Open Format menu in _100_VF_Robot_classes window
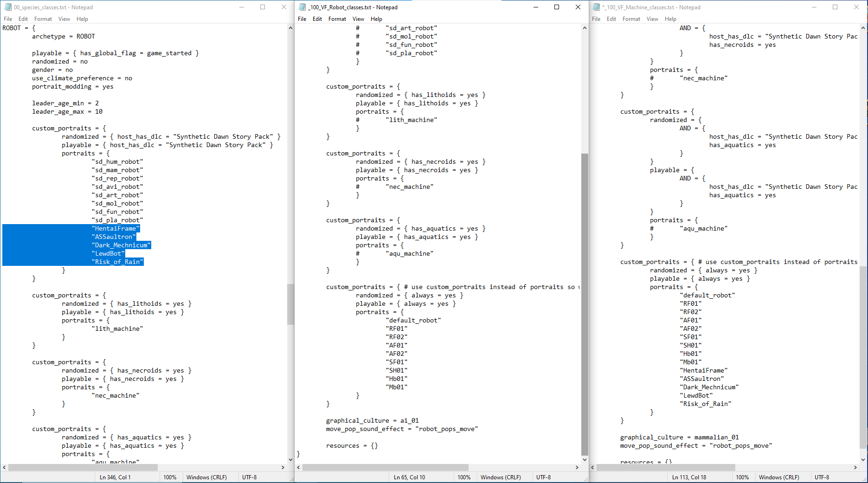The width and height of the screenshot is (868, 483). [x=337, y=19]
